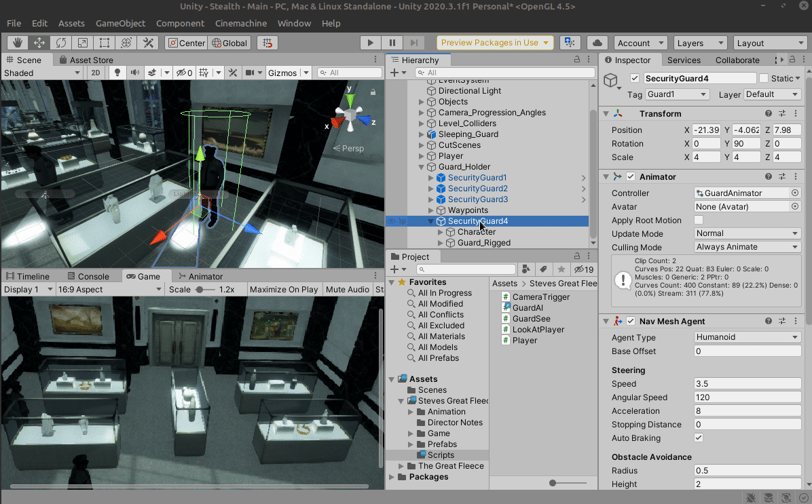812x504 pixels.
Task: Open the Collab services icon
Action: (570, 43)
